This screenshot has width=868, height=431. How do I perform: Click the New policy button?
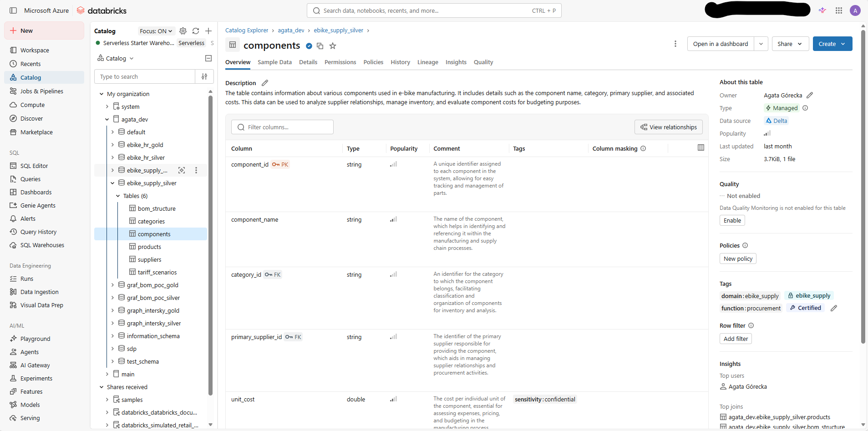coord(738,259)
